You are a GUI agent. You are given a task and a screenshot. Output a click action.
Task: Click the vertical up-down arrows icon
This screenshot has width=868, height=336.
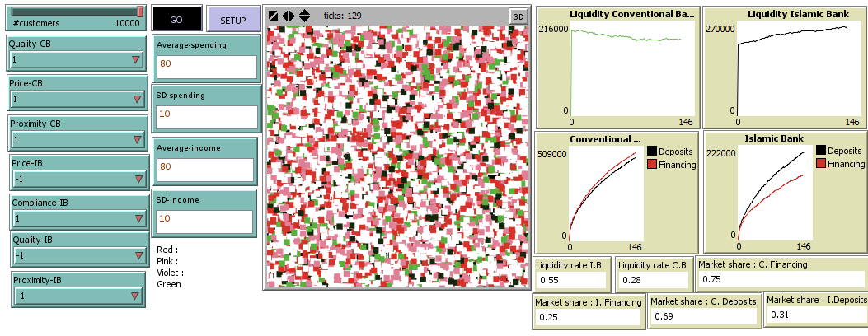304,16
